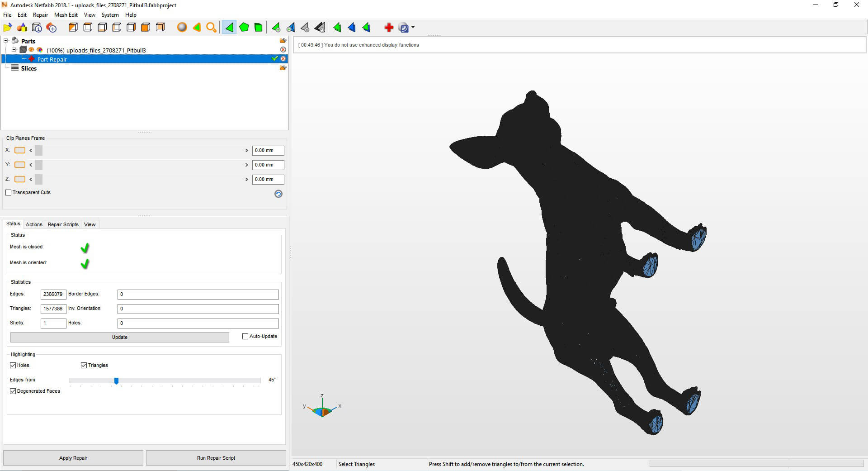Open the dropdown arrow beside the last toolbar icon
The width and height of the screenshot is (868, 471).
click(x=413, y=28)
